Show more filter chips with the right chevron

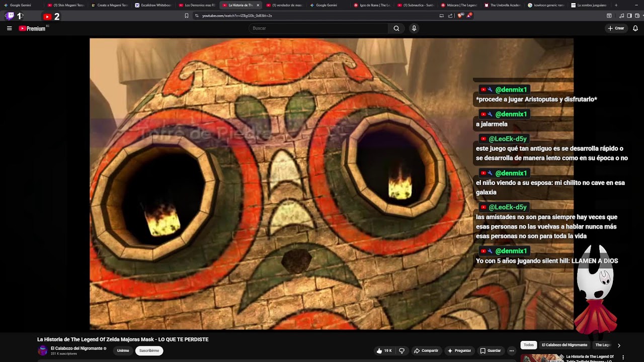[619, 345]
